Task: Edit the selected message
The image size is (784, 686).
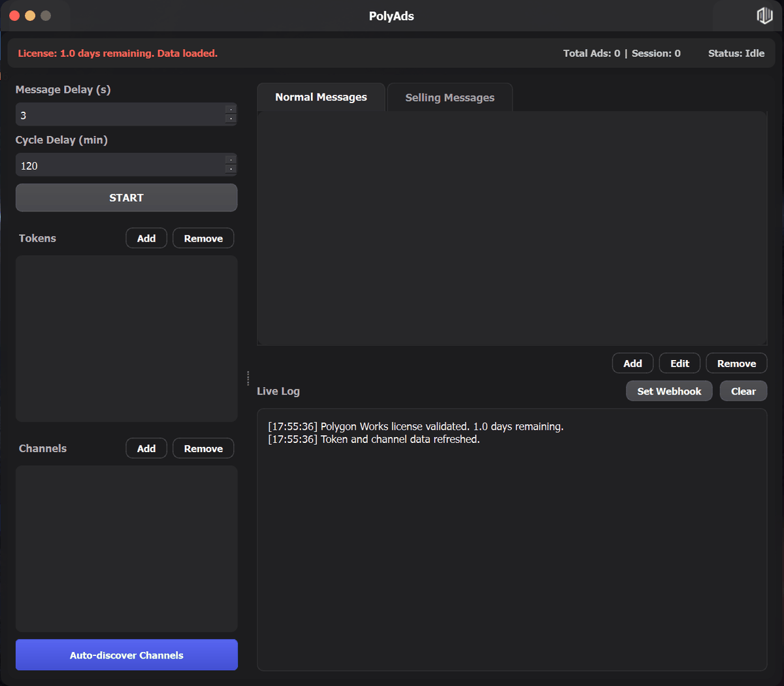Action: 679,364
